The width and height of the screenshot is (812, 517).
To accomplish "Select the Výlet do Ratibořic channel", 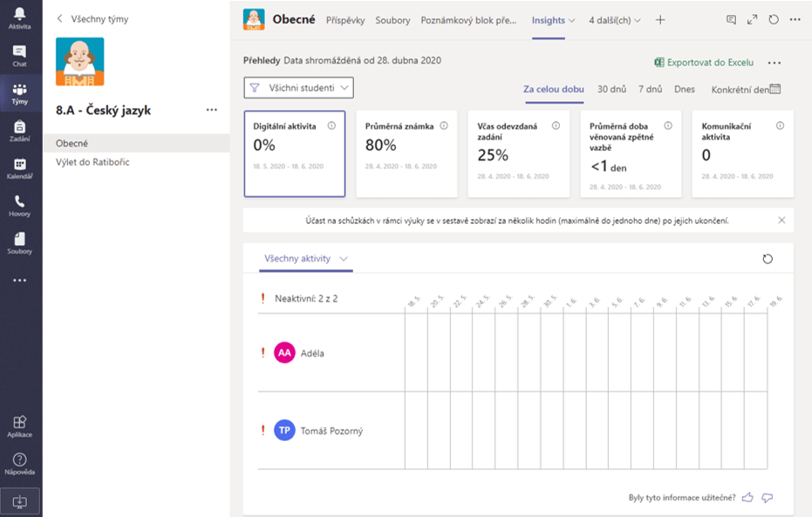I will click(92, 162).
